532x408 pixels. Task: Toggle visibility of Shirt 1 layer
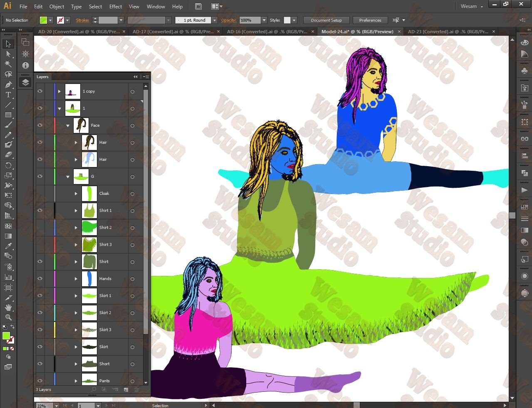point(40,210)
